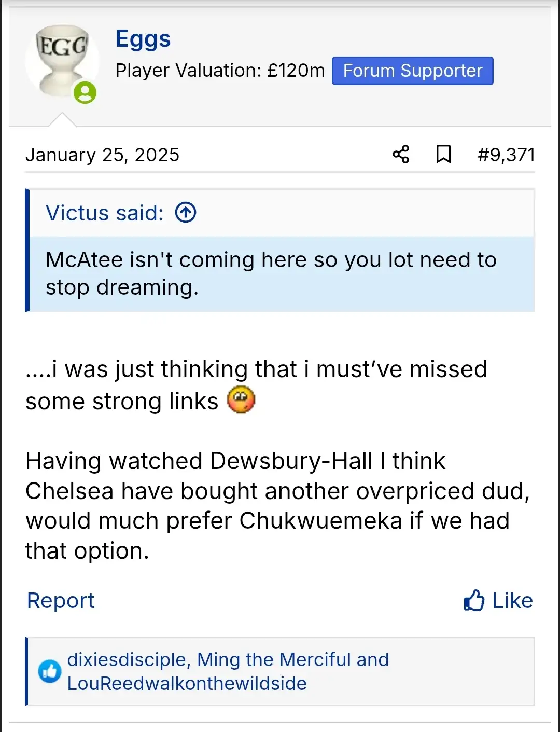The width and height of the screenshot is (560, 732).
Task: Open LouReedwalkonthewildside's profile
Action: pos(187,683)
